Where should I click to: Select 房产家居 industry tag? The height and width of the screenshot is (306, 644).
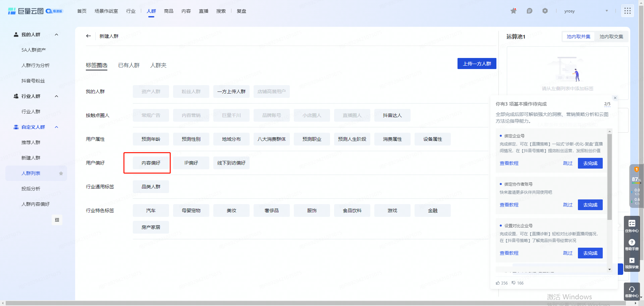pyautogui.click(x=151, y=227)
